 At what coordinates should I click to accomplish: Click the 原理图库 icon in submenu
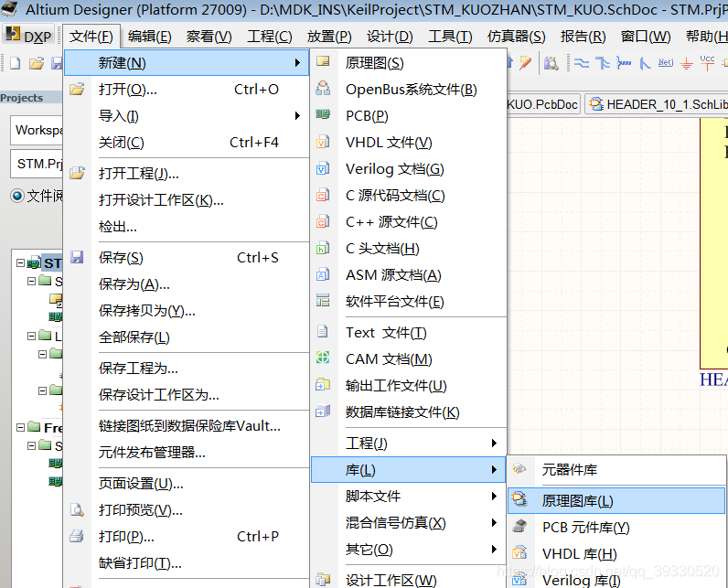519,499
